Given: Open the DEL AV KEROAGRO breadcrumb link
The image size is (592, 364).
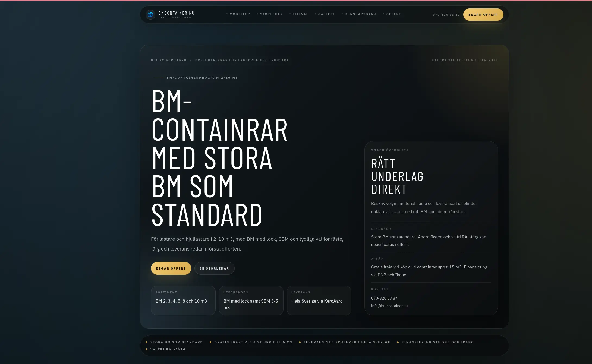Looking at the screenshot, I should pos(168,60).
